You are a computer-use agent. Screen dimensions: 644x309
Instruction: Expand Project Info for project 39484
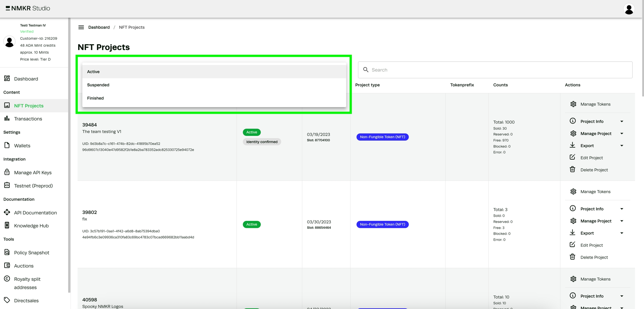click(621, 121)
